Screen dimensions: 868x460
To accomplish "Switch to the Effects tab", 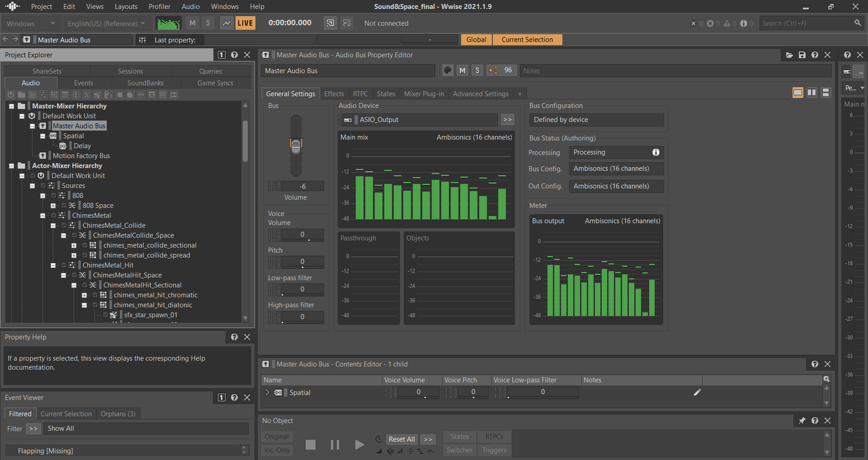I will pyautogui.click(x=334, y=94).
